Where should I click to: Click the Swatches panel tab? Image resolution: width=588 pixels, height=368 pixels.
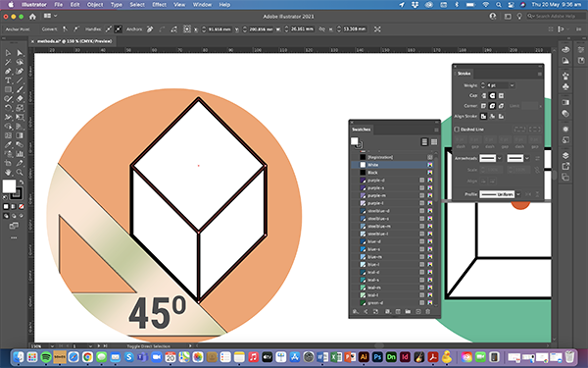tap(361, 130)
